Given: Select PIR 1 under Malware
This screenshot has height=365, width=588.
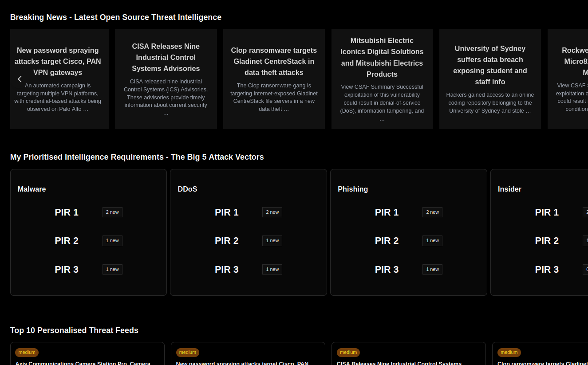Looking at the screenshot, I should (x=67, y=212).
